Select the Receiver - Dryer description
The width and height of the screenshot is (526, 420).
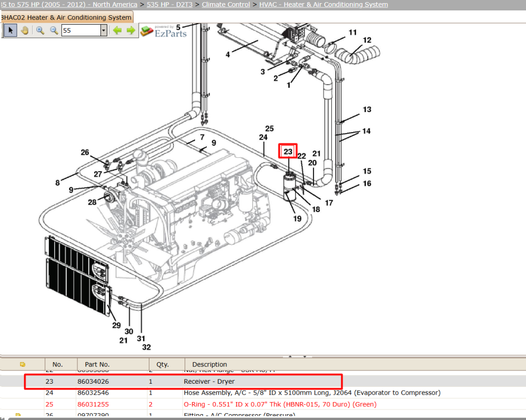209,382
